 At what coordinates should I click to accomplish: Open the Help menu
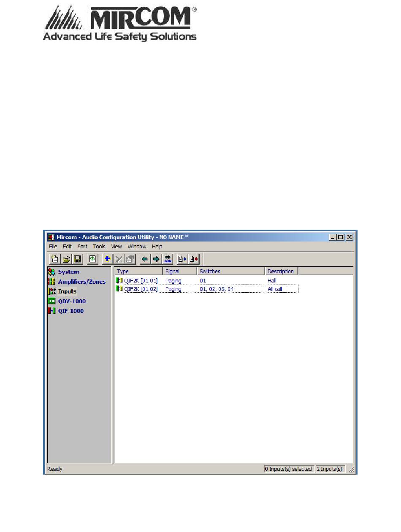pyautogui.click(x=157, y=247)
